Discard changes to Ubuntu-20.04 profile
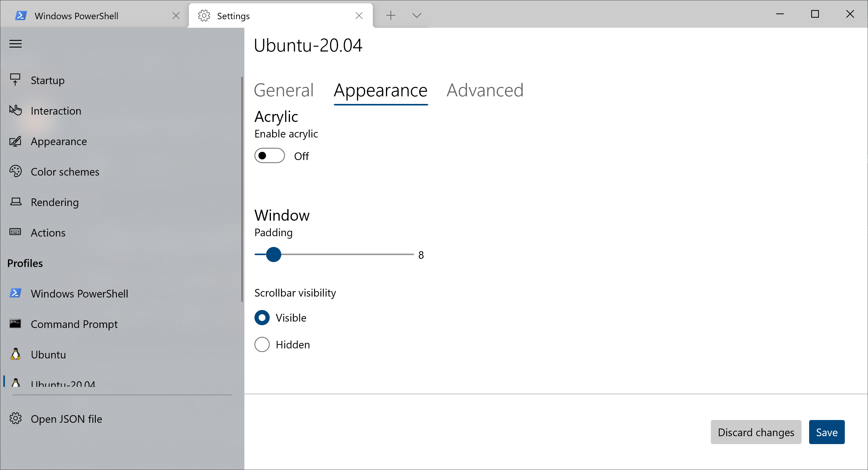This screenshot has height=470, width=868. (756, 432)
